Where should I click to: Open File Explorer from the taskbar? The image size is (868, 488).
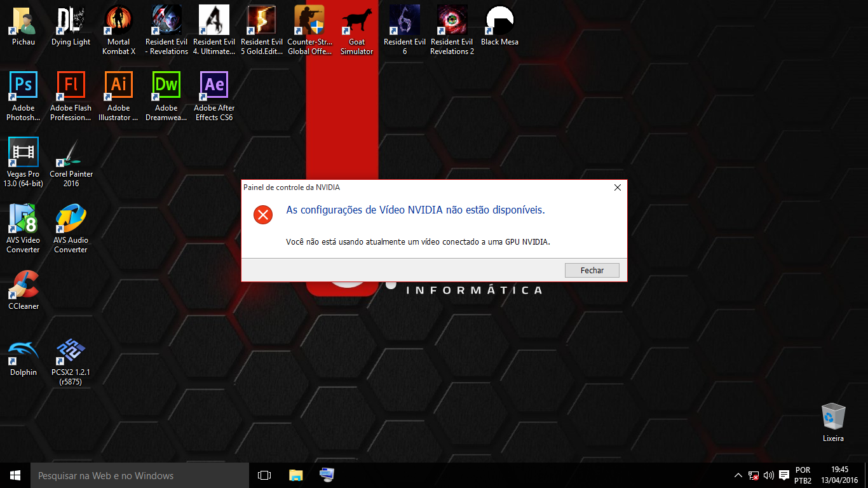click(x=295, y=475)
